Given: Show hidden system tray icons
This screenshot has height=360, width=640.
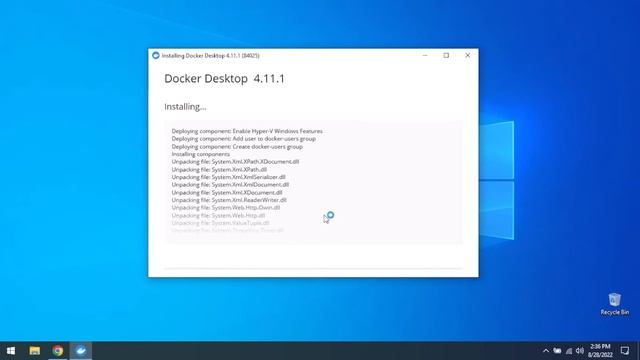Looking at the screenshot, I should [x=546, y=351].
